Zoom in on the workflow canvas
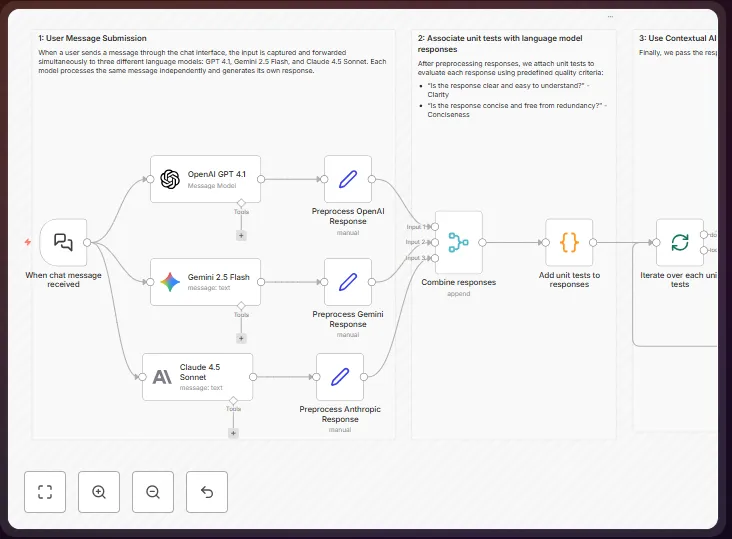The height and width of the screenshot is (539, 732). tap(99, 492)
